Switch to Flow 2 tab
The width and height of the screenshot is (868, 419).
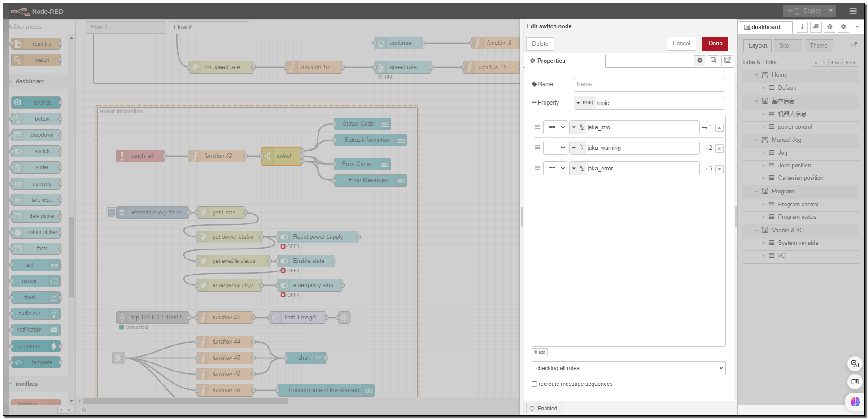(209, 27)
